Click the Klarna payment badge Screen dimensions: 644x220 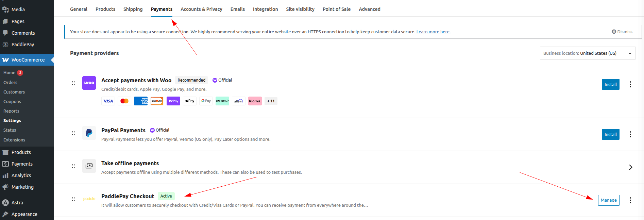point(255,101)
